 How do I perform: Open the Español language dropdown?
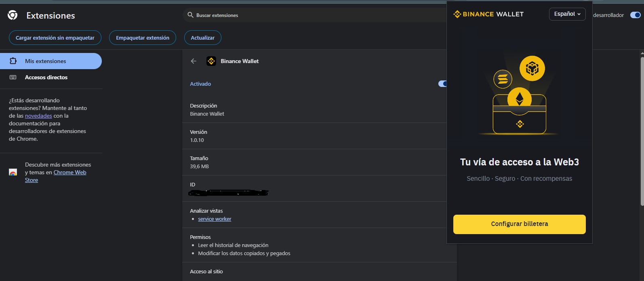pyautogui.click(x=567, y=14)
